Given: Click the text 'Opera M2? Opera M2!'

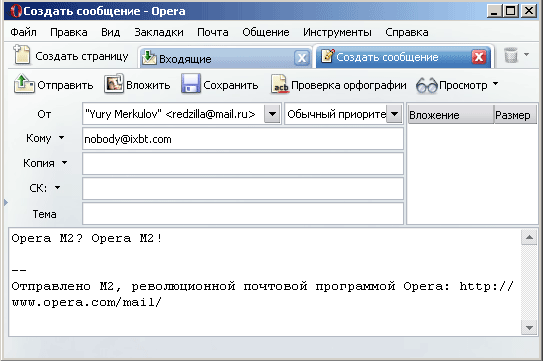Looking at the screenshot, I should (87, 238).
